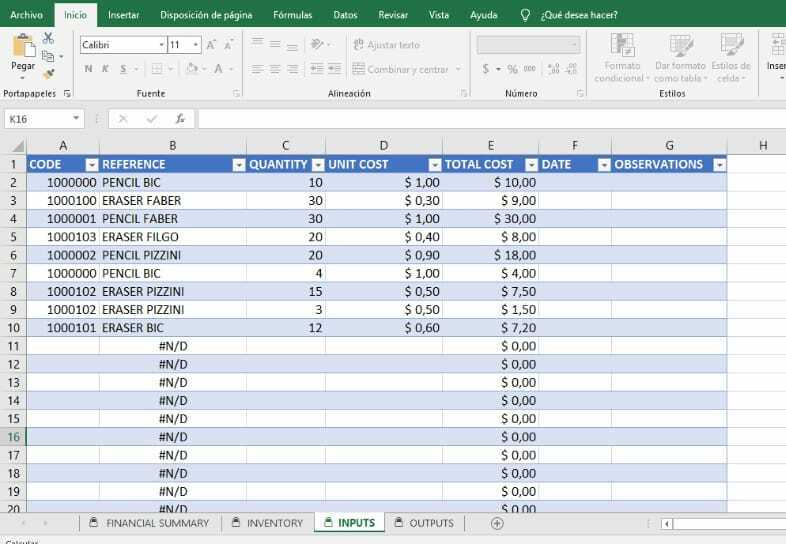The width and height of the screenshot is (786, 544).
Task: Open OUTPUTS sheet tab
Action: 424,523
